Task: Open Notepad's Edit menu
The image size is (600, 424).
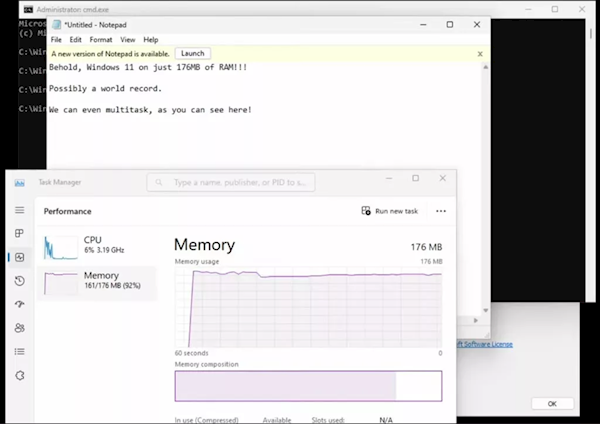Action: coord(75,40)
